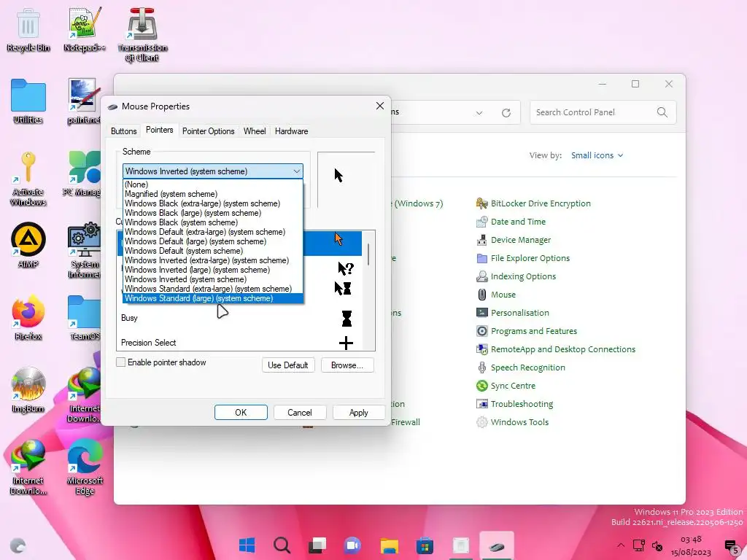Click the Windows Tools gear icon
Image resolution: width=747 pixels, height=560 pixels.
coord(481,422)
